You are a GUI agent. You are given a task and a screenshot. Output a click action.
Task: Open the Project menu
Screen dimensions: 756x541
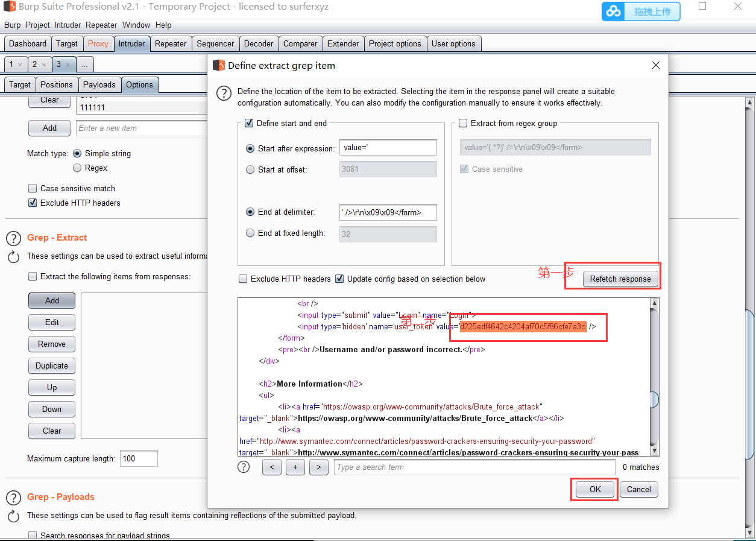[x=37, y=25]
